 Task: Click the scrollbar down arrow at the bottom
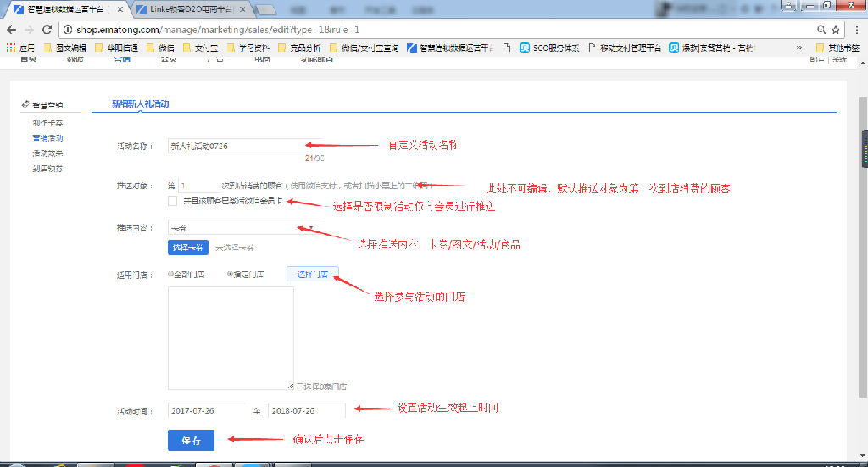[863, 456]
